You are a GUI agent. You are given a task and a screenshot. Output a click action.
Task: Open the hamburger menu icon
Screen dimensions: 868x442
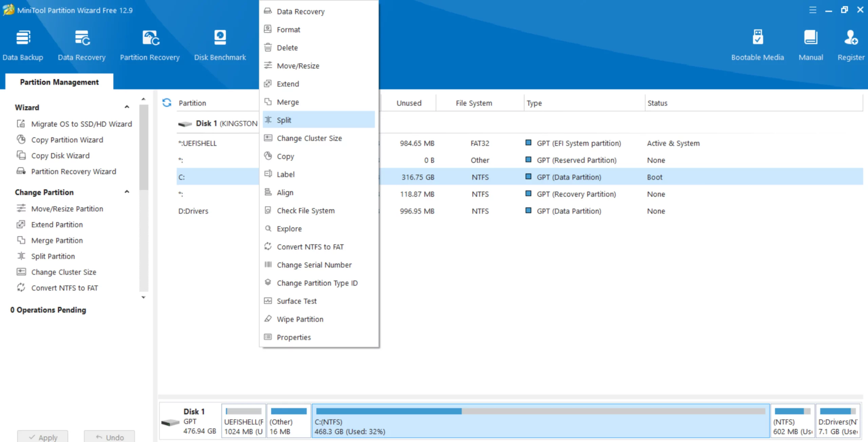(x=812, y=10)
